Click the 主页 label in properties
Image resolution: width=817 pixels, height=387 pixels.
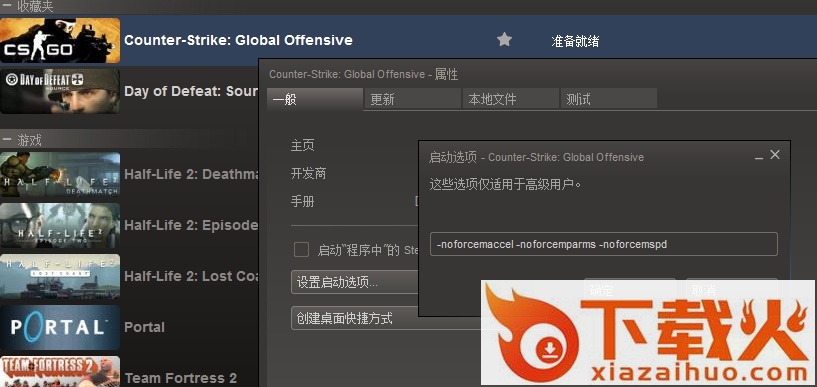coord(303,145)
